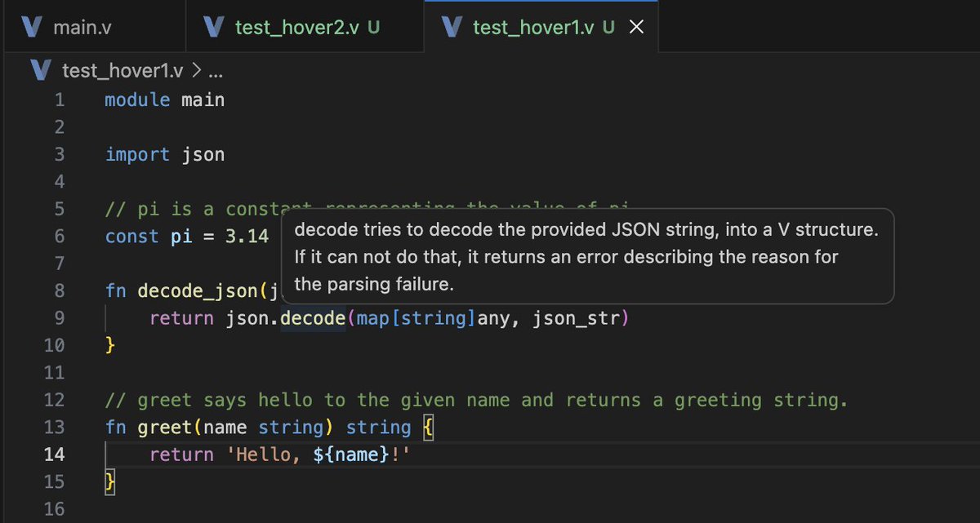Place cursor on 'import' keyword
Screen dimensions: 980x523
(x=138, y=154)
